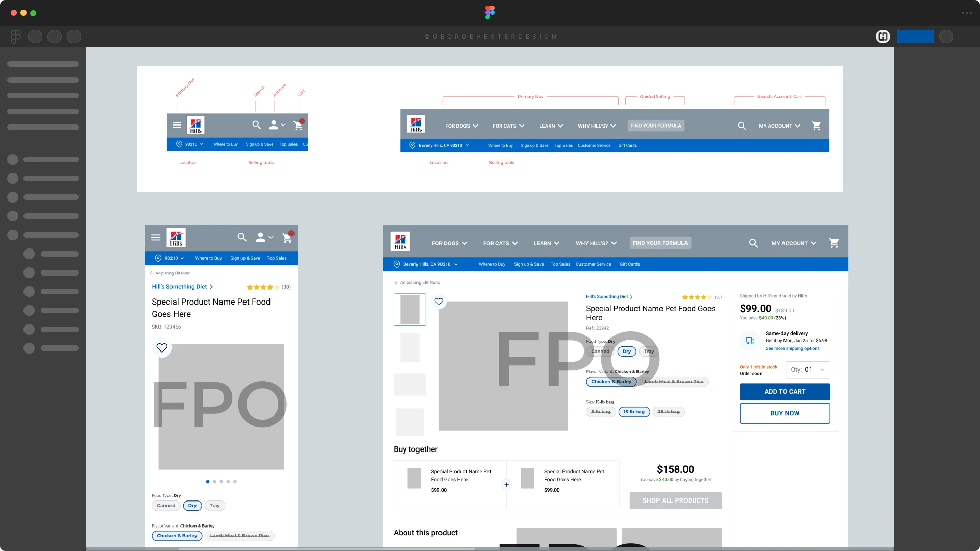This screenshot has height=551, width=980.
Task: Open MY ACCOUNT dropdown in desktop product page
Action: point(794,243)
